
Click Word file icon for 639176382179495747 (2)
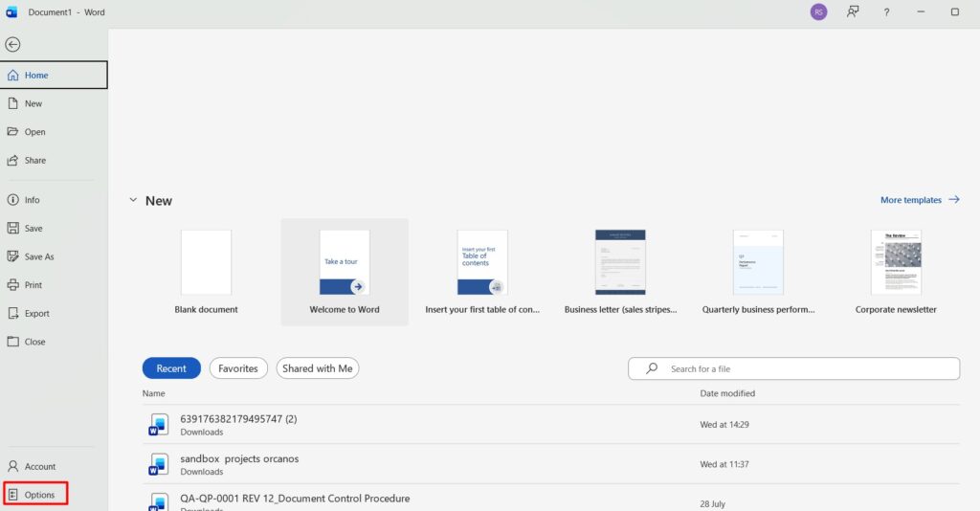pos(159,425)
